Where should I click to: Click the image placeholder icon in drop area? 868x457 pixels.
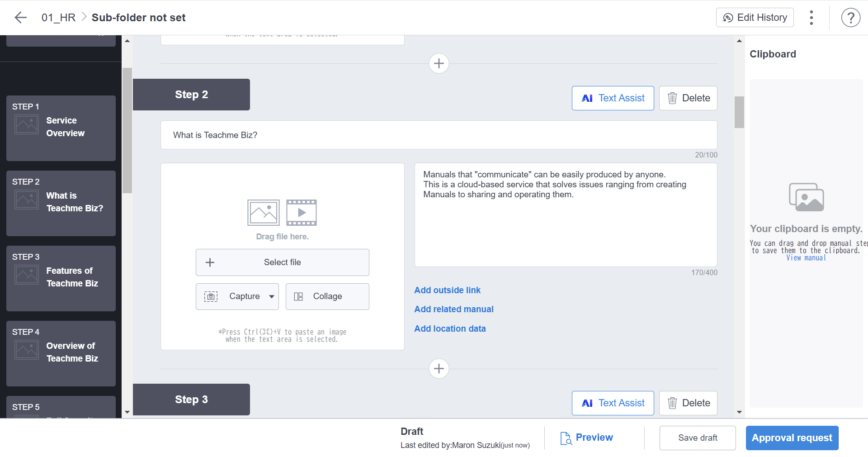(263, 213)
